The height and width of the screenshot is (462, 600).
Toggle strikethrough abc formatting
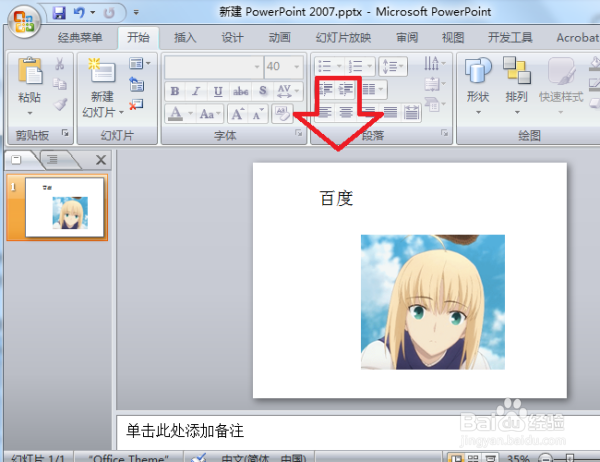pyautogui.click(x=241, y=91)
